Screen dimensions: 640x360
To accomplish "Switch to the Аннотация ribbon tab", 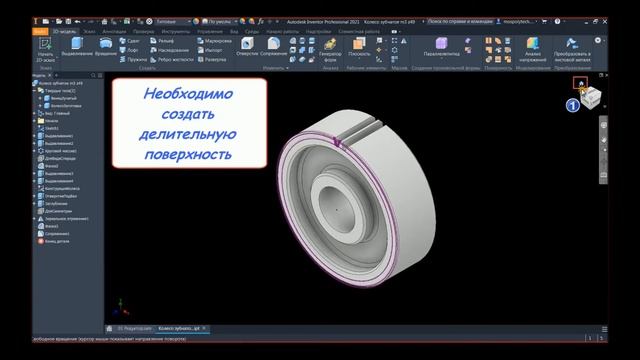I will point(114,31).
